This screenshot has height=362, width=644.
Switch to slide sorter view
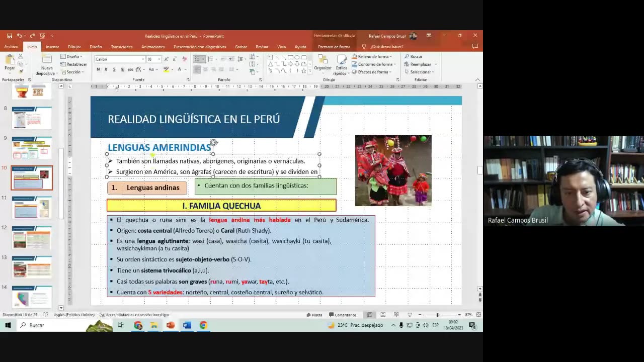(383, 315)
